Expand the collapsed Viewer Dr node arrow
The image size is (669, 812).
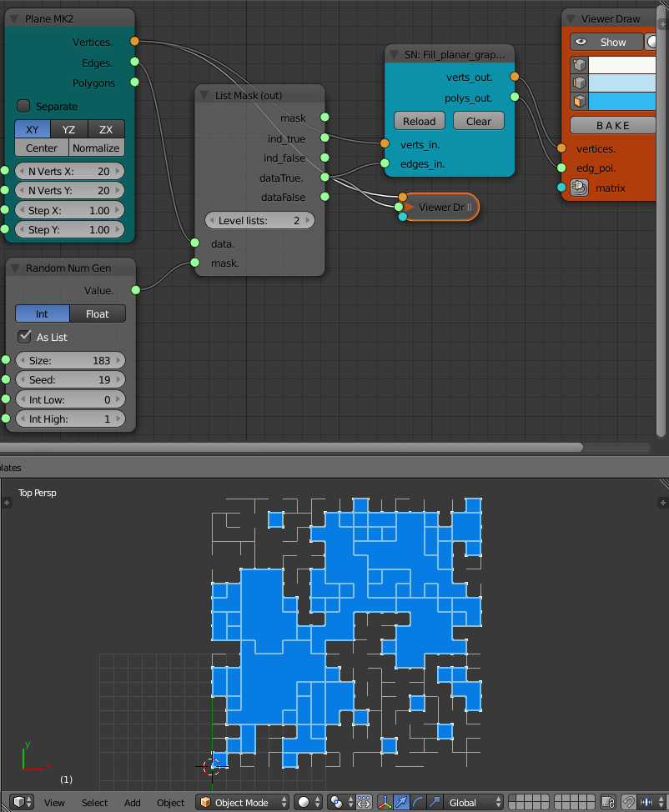point(410,207)
